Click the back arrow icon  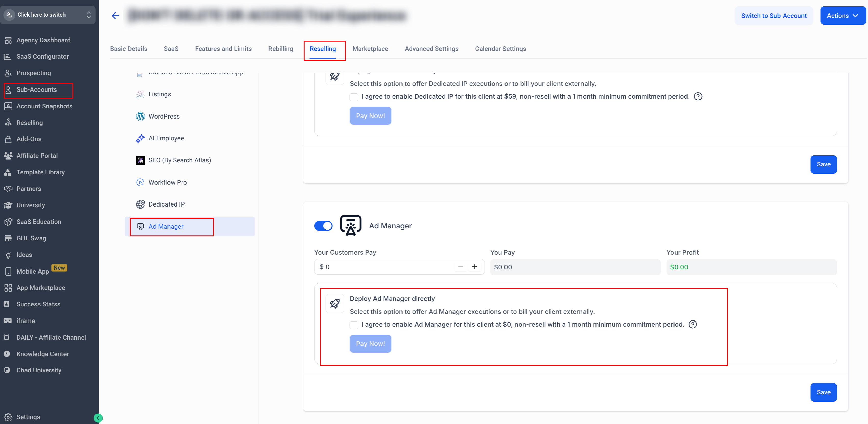click(115, 16)
